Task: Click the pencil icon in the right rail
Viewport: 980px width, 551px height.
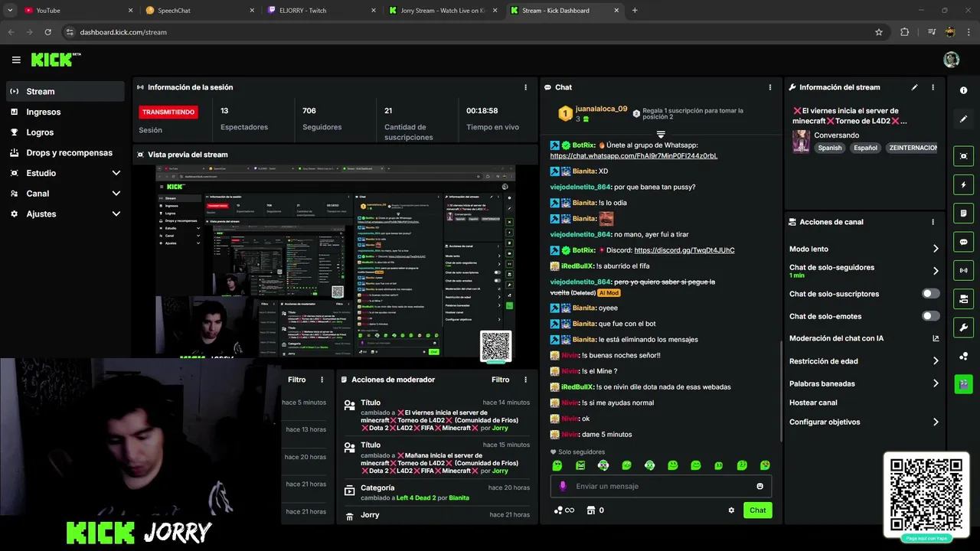Action: point(963,119)
